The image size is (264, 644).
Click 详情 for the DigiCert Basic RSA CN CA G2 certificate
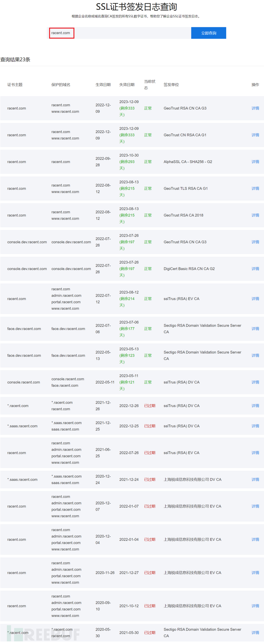click(x=255, y=269)
